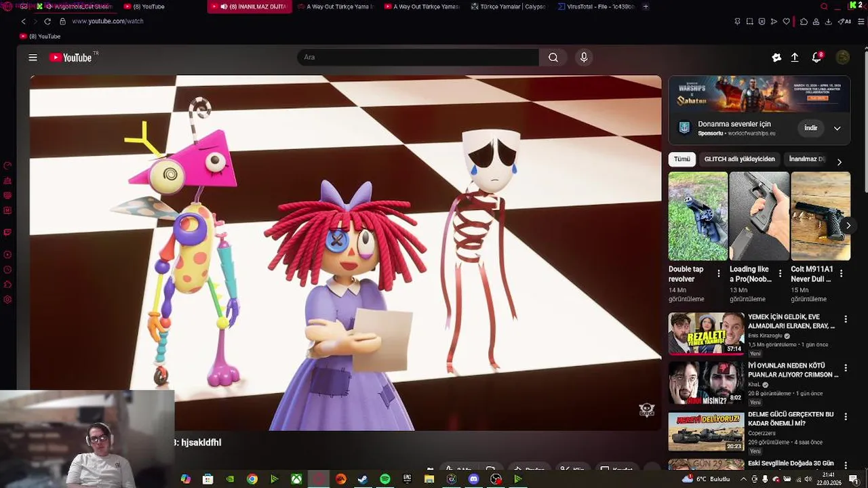Switch to the VirusTotal - File tab
868x488 pixels.
(595, 7)
